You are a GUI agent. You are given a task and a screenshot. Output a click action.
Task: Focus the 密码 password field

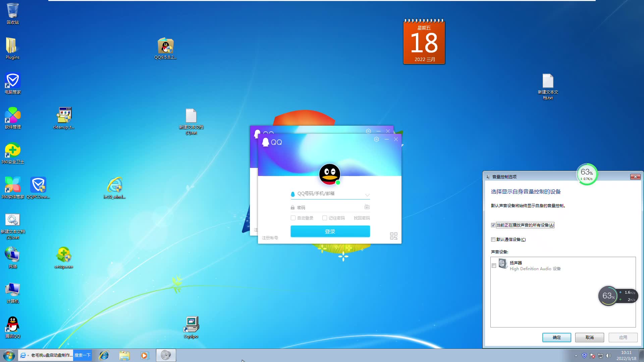(x=330, y=207)
